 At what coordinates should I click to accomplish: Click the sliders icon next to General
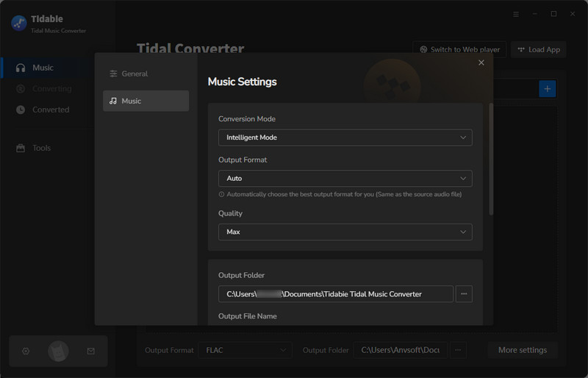[x=113, y=74]
